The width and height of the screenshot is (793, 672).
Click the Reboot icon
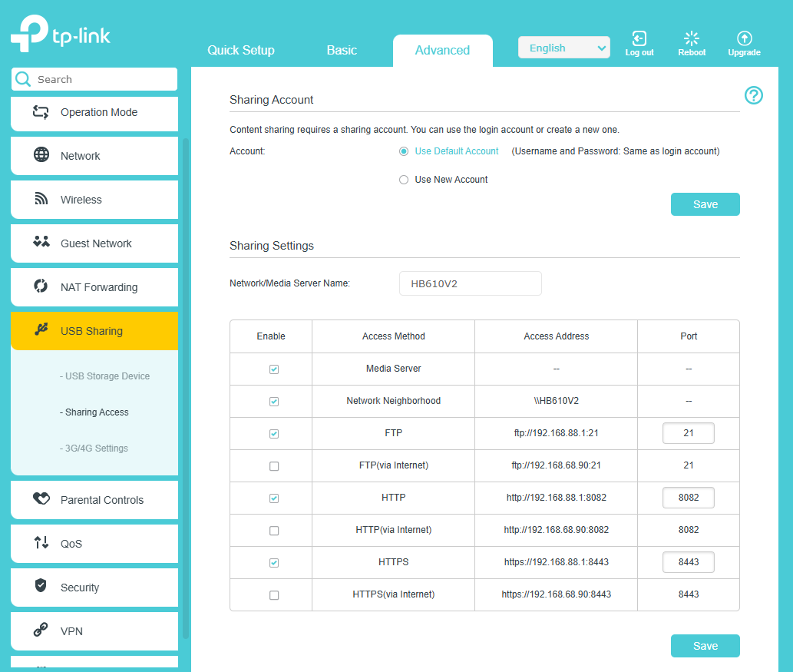click(692, 38)
